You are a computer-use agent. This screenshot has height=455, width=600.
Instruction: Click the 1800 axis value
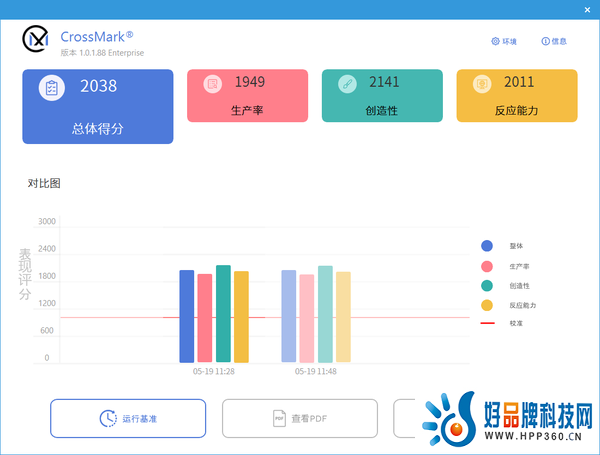47,276
